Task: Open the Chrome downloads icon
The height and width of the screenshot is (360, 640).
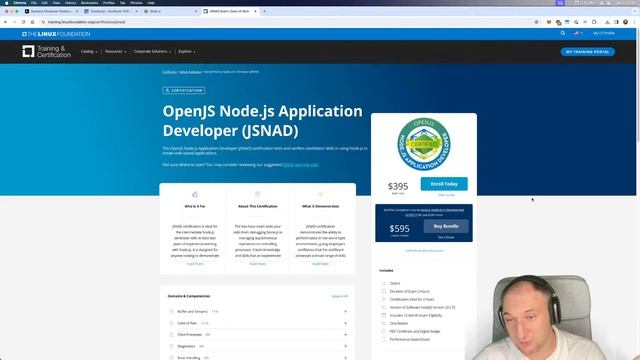Action: click(607, 22)
